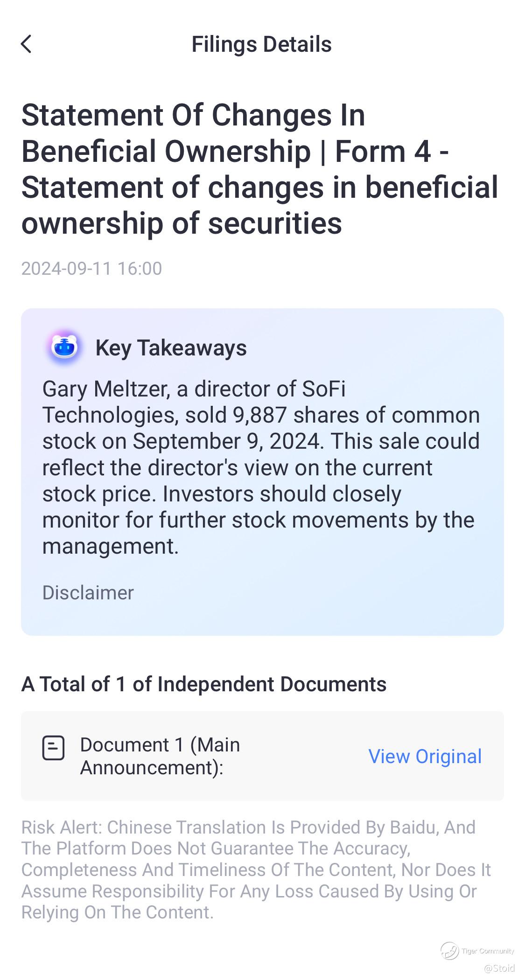Tap the back arrow in the header

tap(27, 44)
